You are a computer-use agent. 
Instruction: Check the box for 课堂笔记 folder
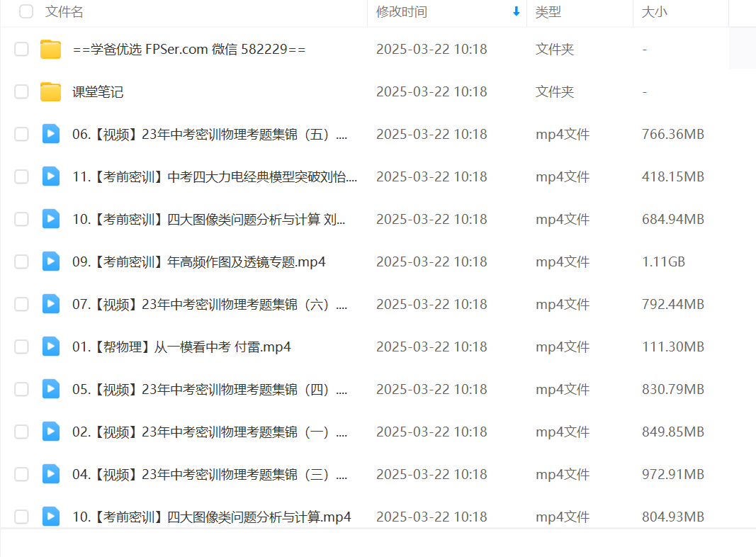pos(21,91)
